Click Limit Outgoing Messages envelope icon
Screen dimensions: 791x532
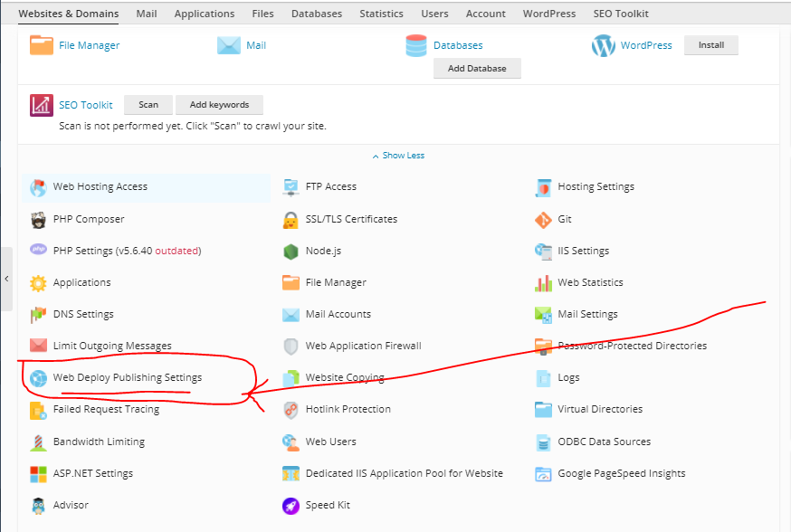38,346
